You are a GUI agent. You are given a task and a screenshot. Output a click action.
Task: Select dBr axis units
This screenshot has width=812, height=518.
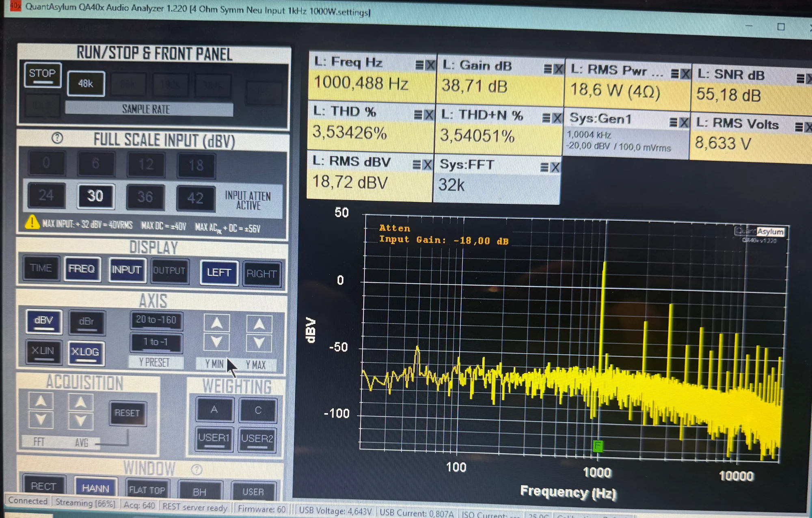coord(87,323)
